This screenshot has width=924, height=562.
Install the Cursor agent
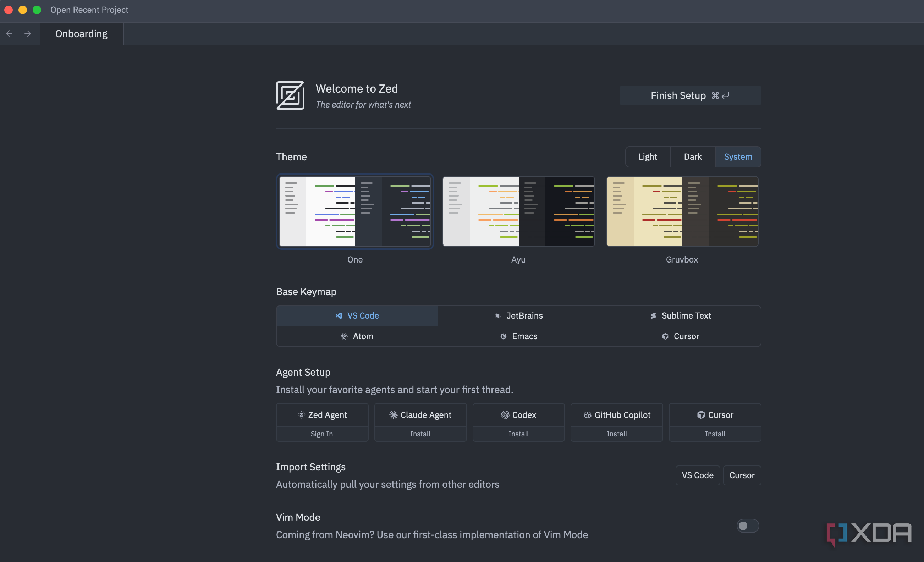715,434
